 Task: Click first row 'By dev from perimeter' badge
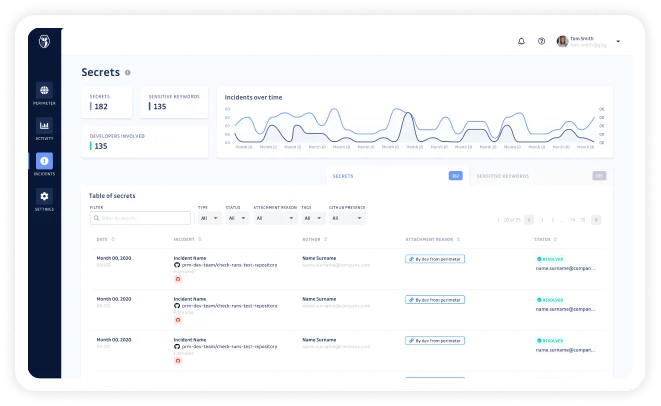[435, 259]
